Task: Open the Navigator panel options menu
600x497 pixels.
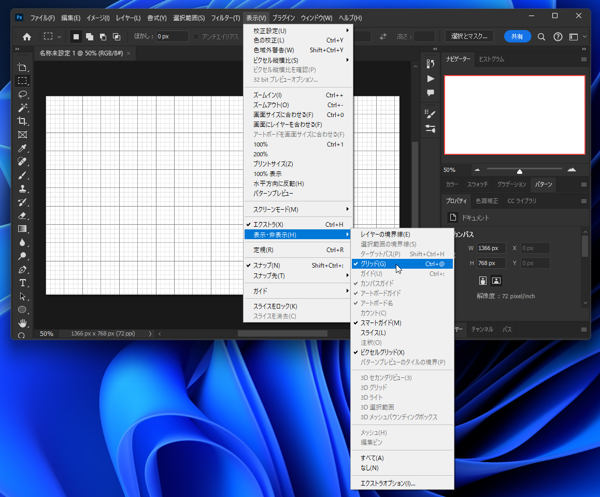Action: [584, 59]
